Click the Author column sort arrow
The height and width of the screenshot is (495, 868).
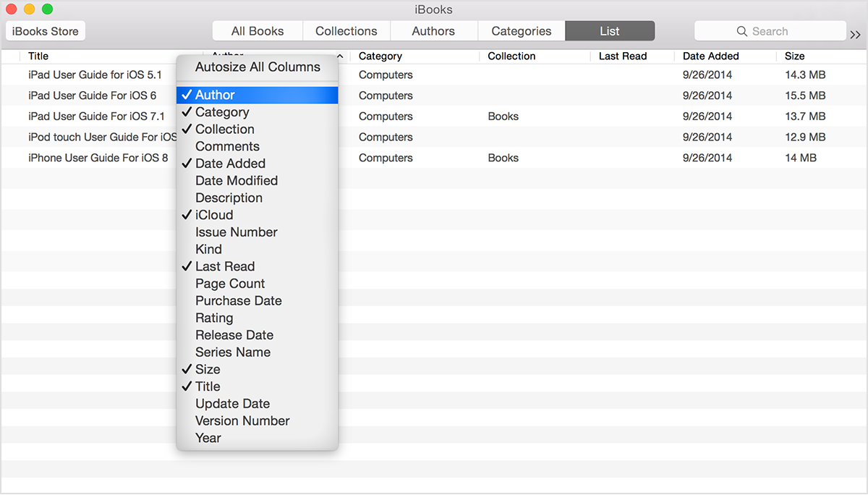pos(339,56)
